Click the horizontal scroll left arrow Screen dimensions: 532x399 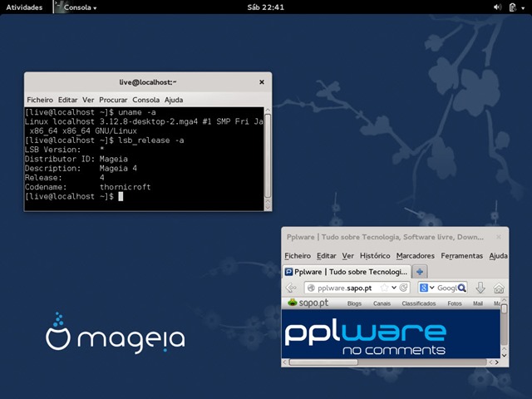[x=284, y=362]
